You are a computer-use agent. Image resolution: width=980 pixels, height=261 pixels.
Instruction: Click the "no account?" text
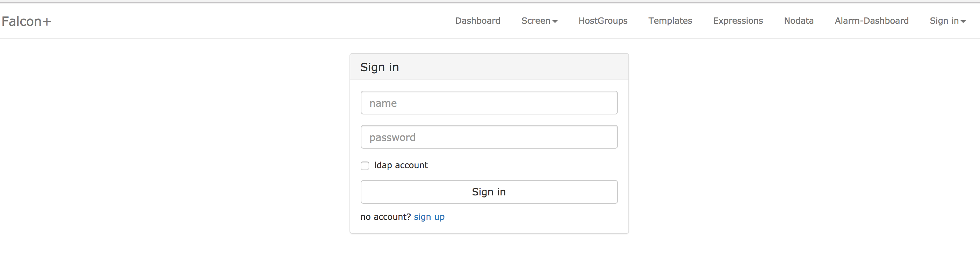(385, 217)
